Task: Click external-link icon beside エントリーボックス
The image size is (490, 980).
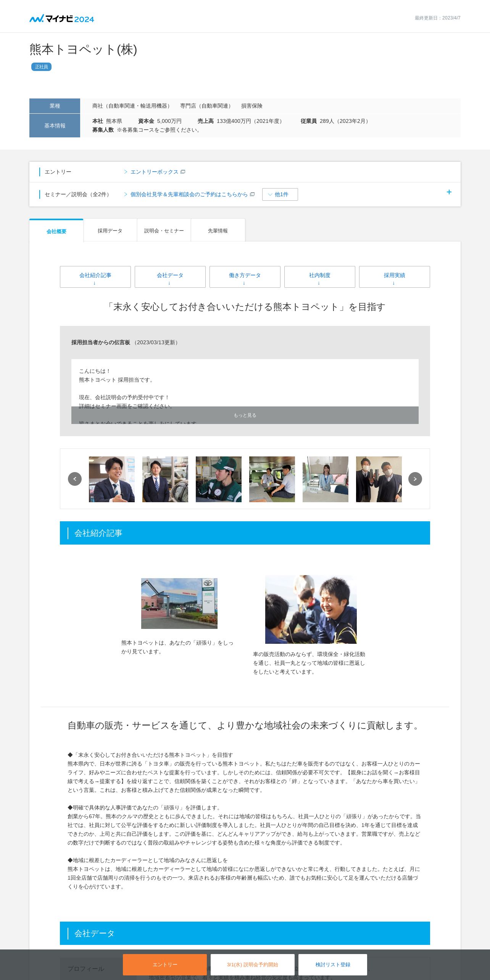Action: 183,172
